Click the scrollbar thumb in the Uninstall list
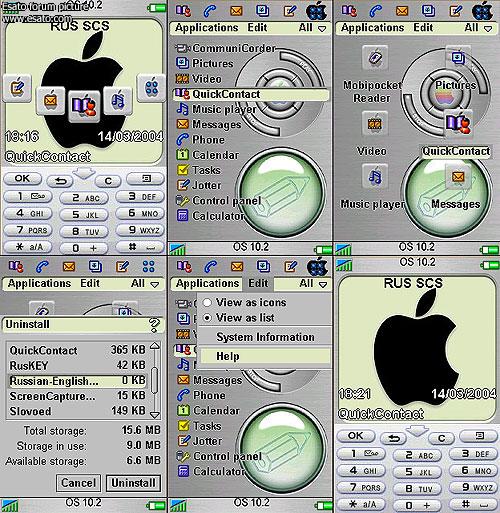The height and width of the screenshot is (513, 500). (x=154, y=380)
